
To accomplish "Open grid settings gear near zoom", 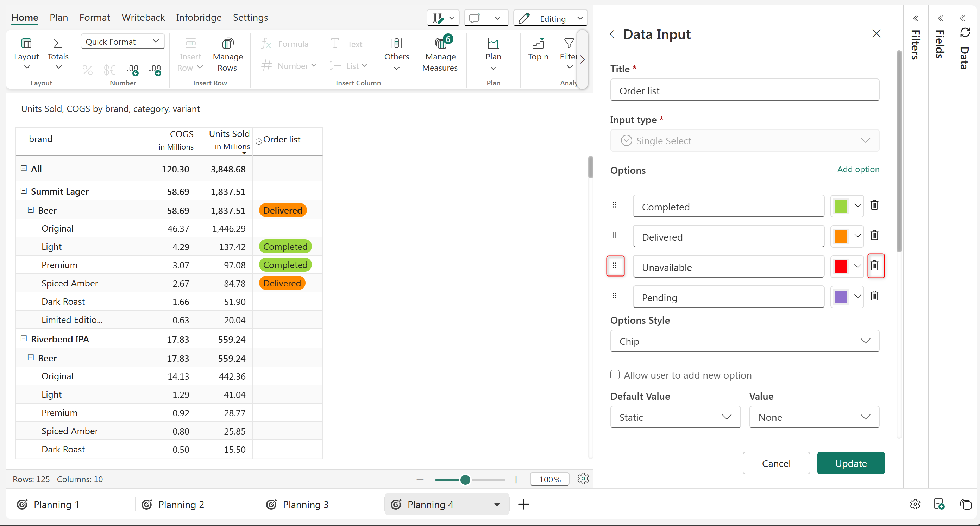I will (x=583, y=479).
